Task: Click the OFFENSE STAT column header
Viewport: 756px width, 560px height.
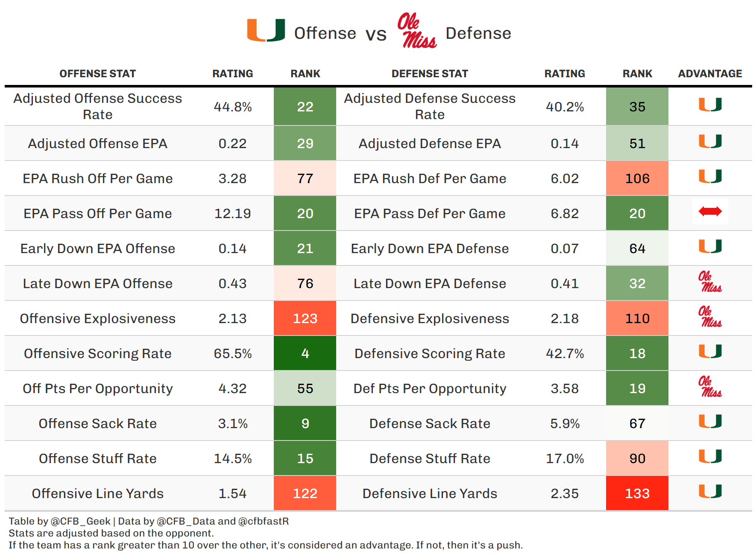Action: tap(97, 74)
